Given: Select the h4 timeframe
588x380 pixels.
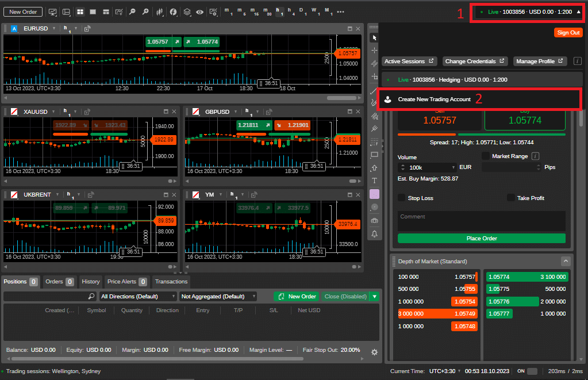Looking at the screenshot, I should pos(291,11).
